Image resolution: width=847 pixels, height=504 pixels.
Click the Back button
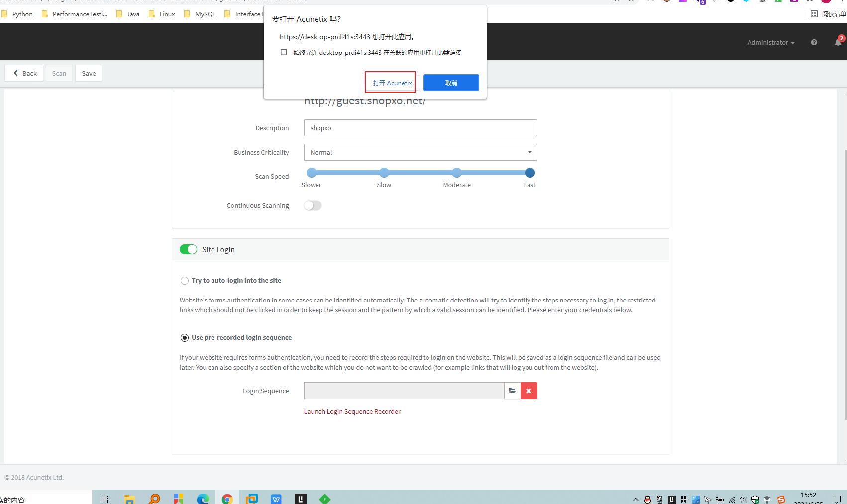coord(24,73)
